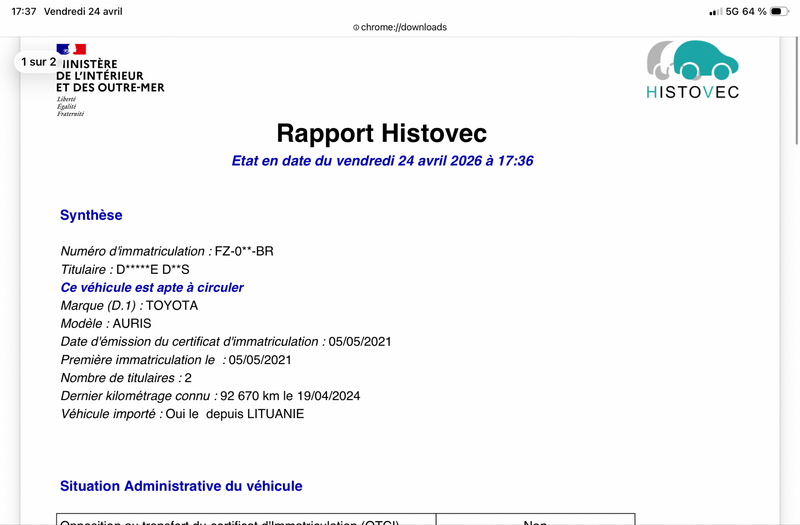Tap 'MINISTÈRE DE L'INTÉRIEUR ET DES OUTRE-MER' text

click(110, 76)
